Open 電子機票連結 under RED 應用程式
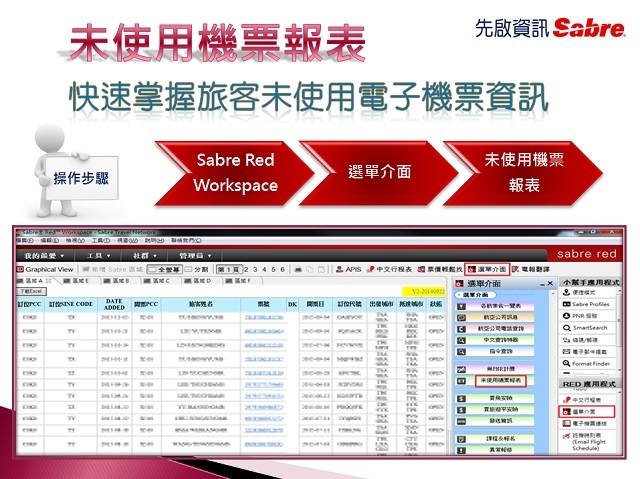Screen dimensions: 640x479 point(585,424)
